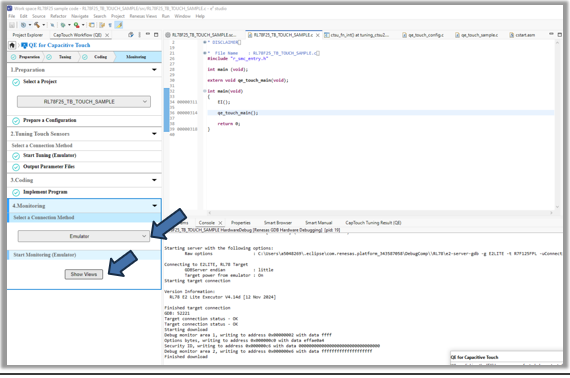This screenshot has height=378, width=570.
Task: Switch to the cstart.asm editor tab
Action: point(522,35)
